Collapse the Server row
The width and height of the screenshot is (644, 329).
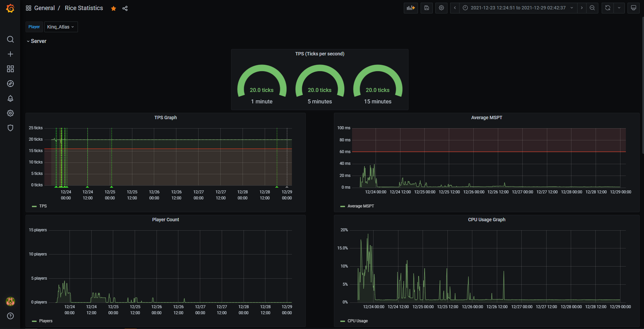[37, 41]
